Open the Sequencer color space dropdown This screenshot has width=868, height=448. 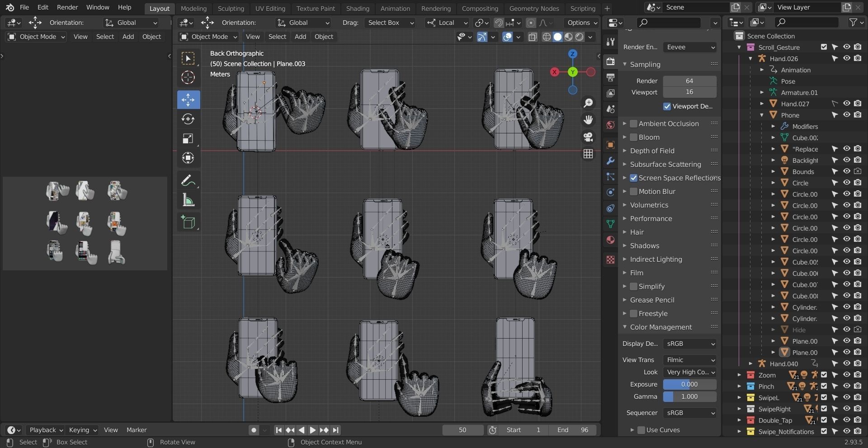coord(690,413)
